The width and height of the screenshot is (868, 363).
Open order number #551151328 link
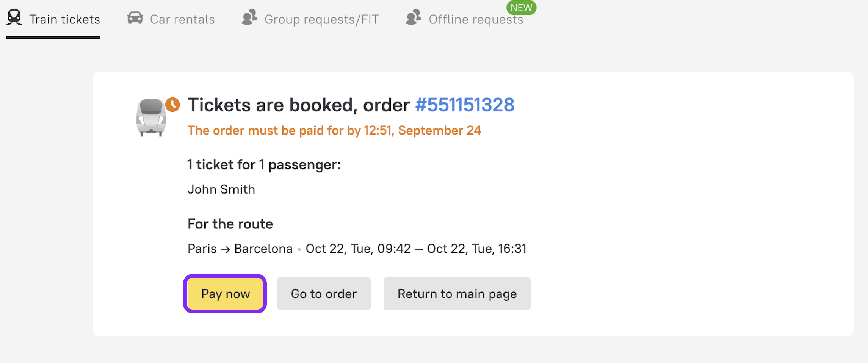(465, 105)
